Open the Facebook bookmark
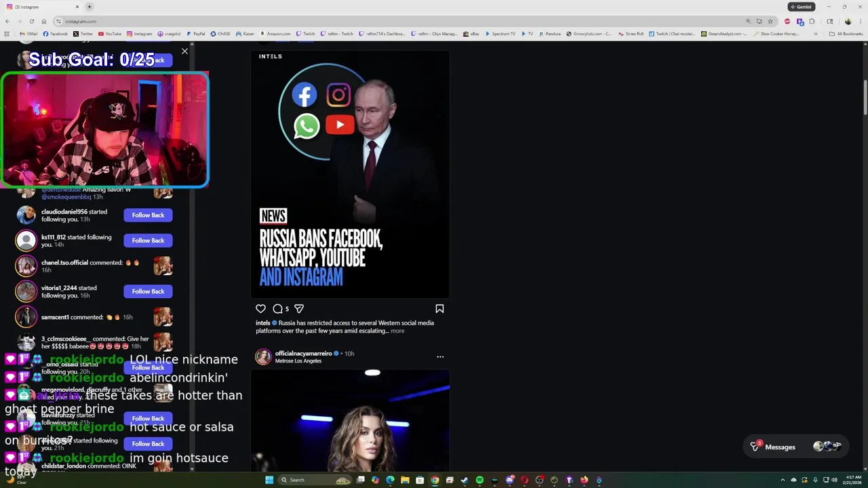This screenshot has width=868, height=488. pyautogui.click(x=56, y=33)
